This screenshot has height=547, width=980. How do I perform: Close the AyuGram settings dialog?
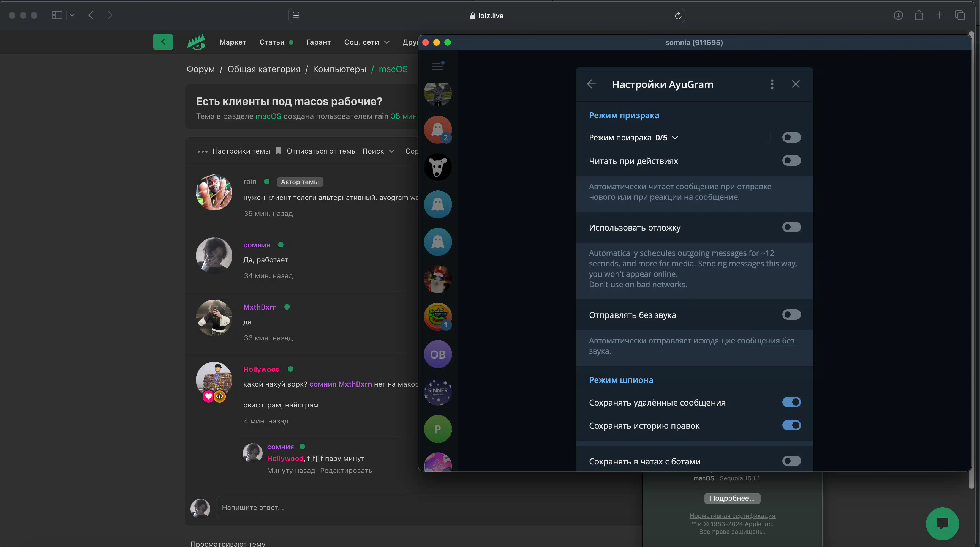click(796, 84)
